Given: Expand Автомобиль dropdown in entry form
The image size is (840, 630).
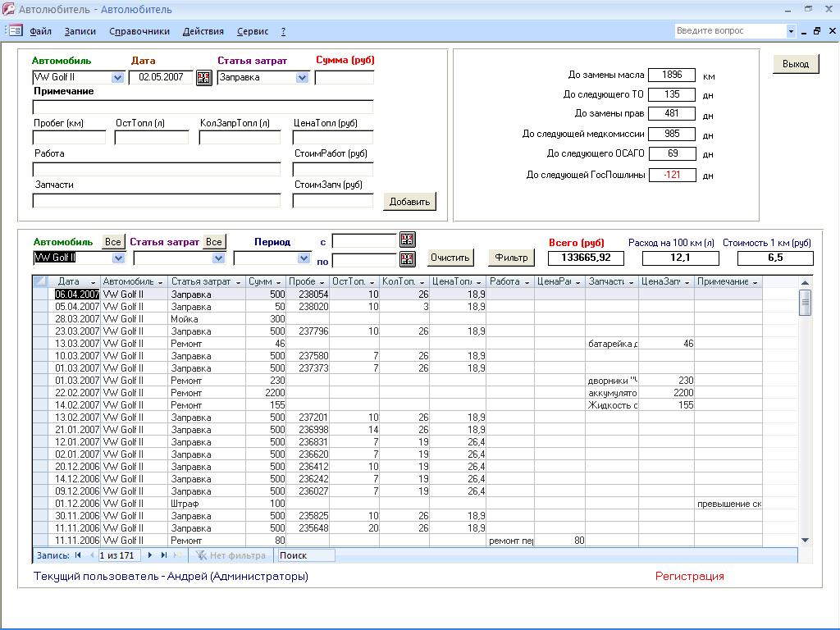Looking at the screenshot, I should [x=117, y=77].
